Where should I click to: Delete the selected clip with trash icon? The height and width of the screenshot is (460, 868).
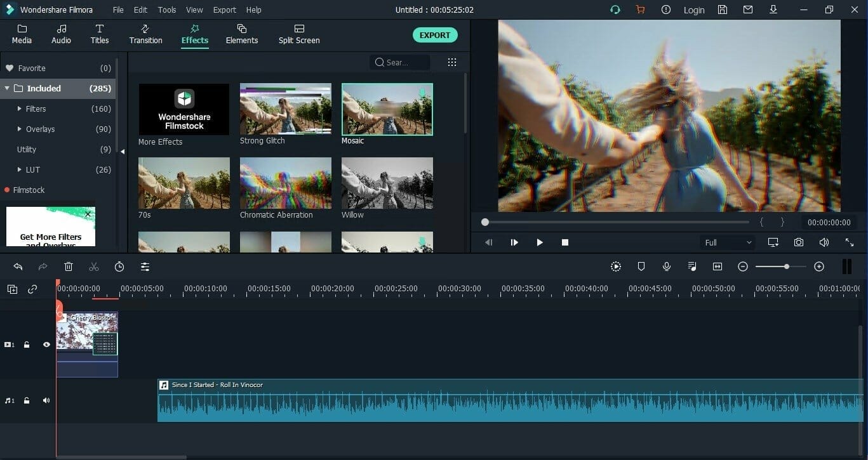pos(69,266)
